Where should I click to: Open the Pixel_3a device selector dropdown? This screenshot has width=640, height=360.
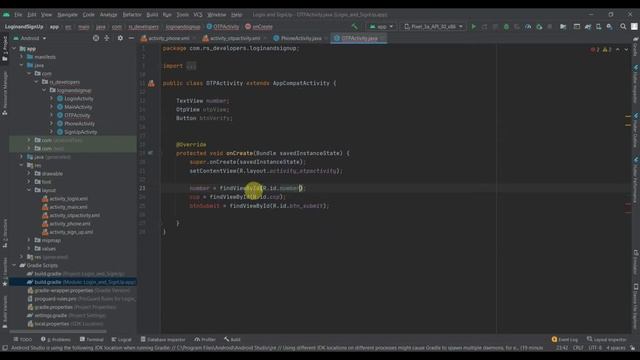pos(433,27)
